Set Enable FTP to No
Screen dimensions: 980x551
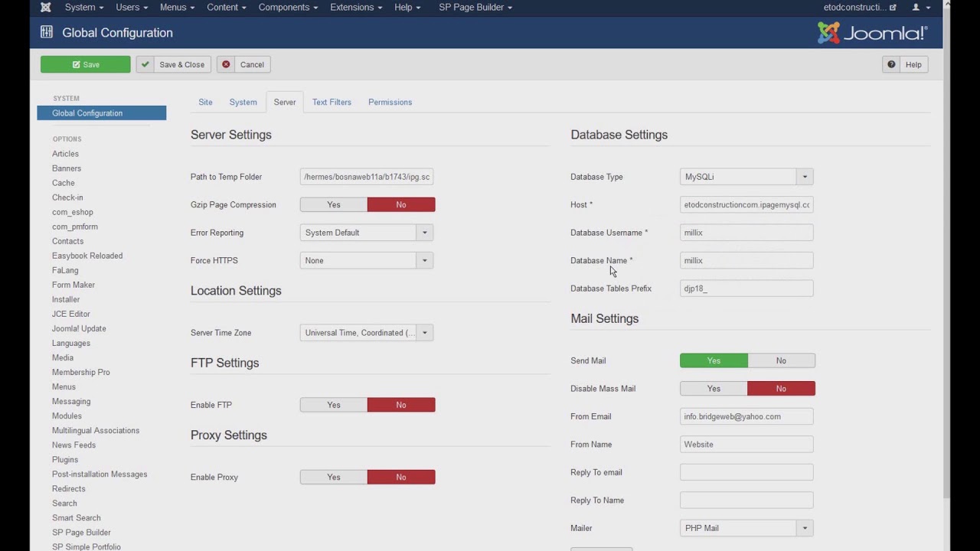click(401, 405)
